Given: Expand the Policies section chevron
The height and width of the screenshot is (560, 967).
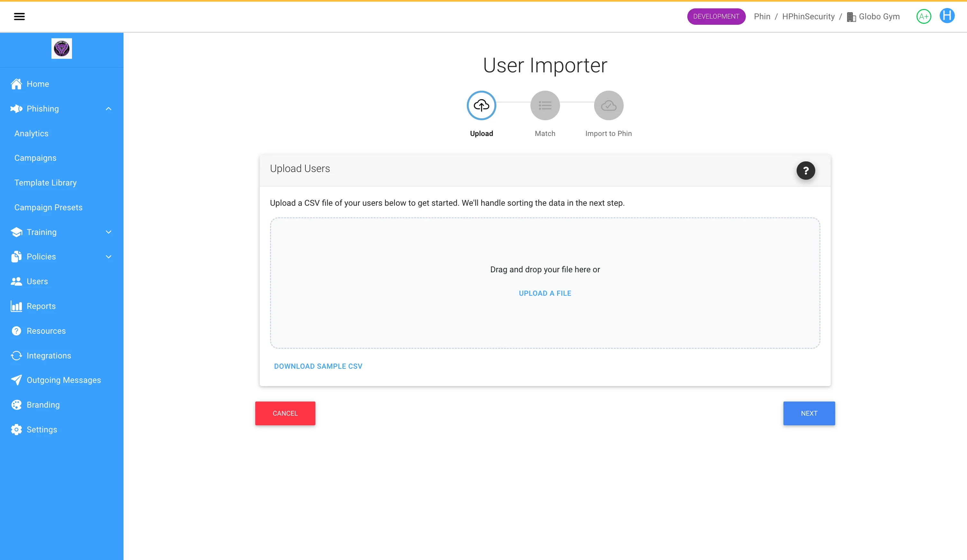Looking at the screenshot, I should 109,257.
